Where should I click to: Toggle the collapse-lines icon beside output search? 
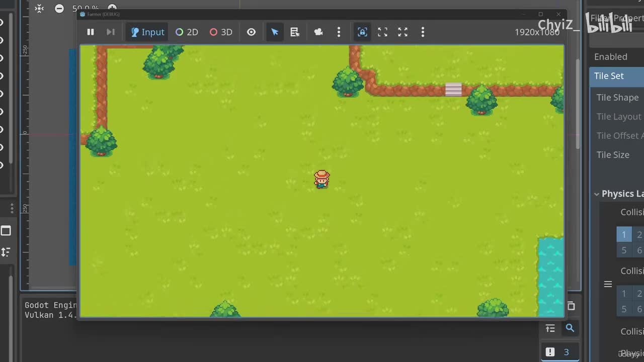(550, 328)
